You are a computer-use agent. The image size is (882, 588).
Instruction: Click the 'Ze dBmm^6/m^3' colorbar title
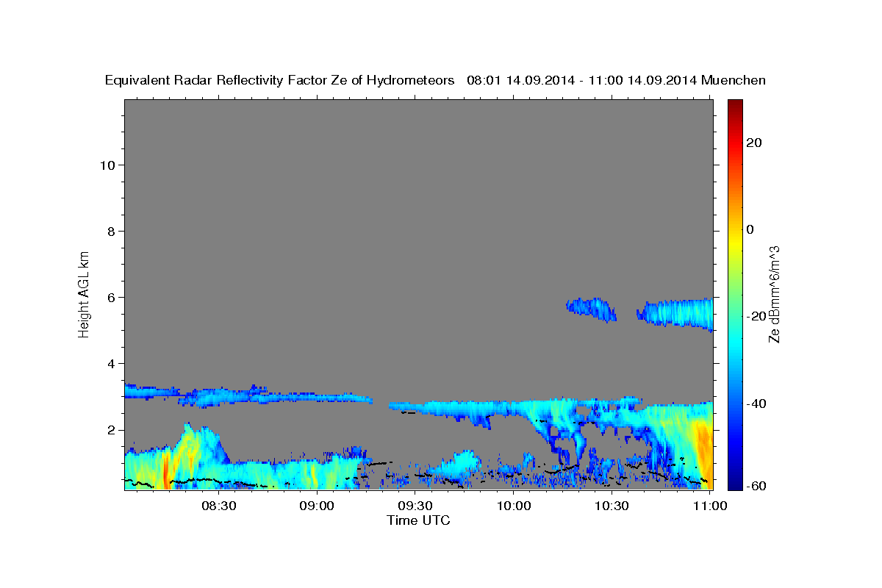tap(774, 293)
